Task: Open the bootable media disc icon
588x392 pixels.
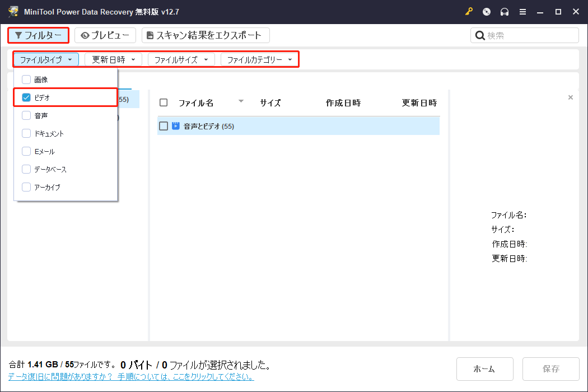Action: click(487, 11)
